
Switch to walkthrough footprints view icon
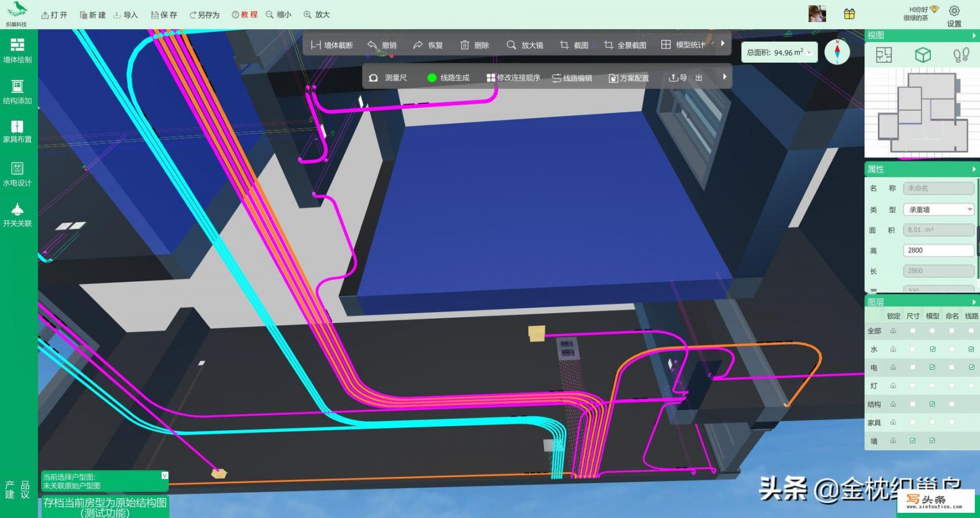tap(961, 55)
